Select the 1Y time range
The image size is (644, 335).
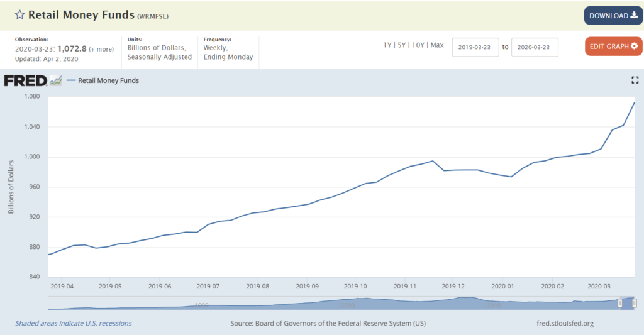(388, 45)
